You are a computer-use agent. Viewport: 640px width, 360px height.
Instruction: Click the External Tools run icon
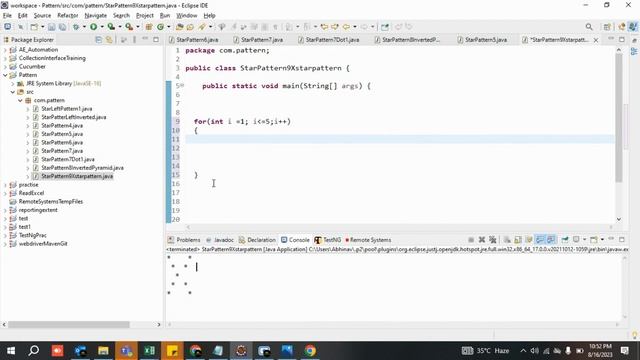(x=129, y=27)
